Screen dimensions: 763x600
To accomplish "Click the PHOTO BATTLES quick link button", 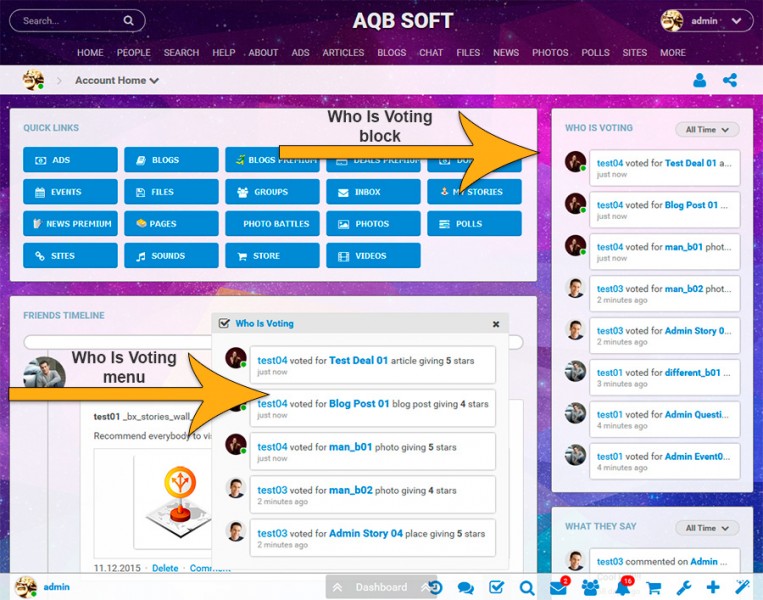I will point(272,224).
